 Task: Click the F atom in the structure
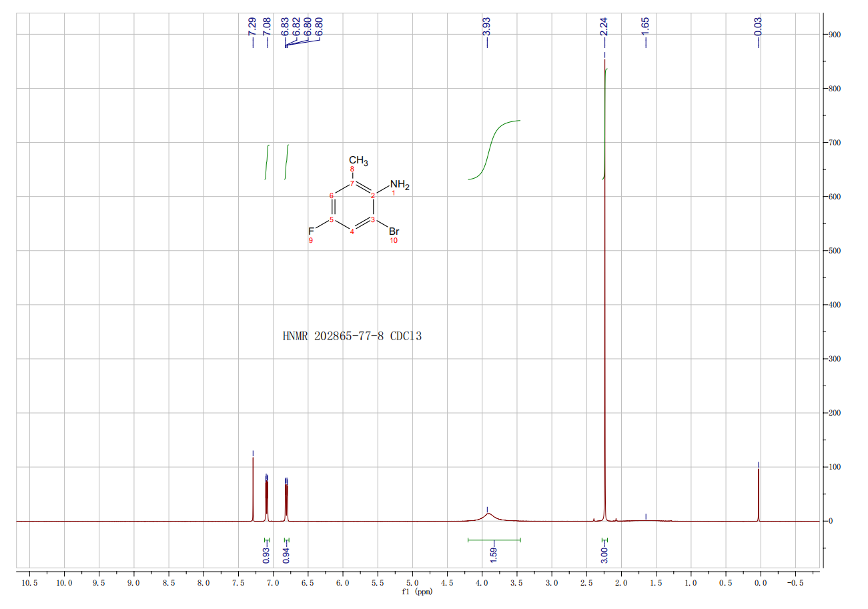pos(311,231)
